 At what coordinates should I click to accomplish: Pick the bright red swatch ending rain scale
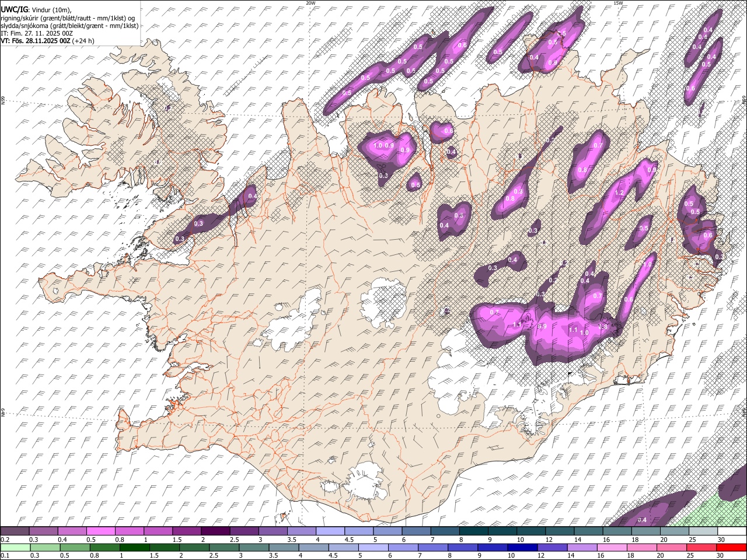click(731, 548)
